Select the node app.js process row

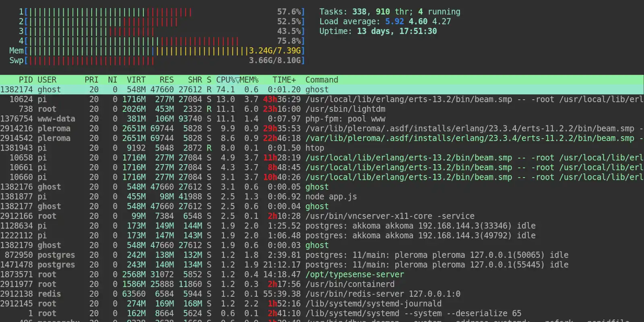tap(322, 196)
